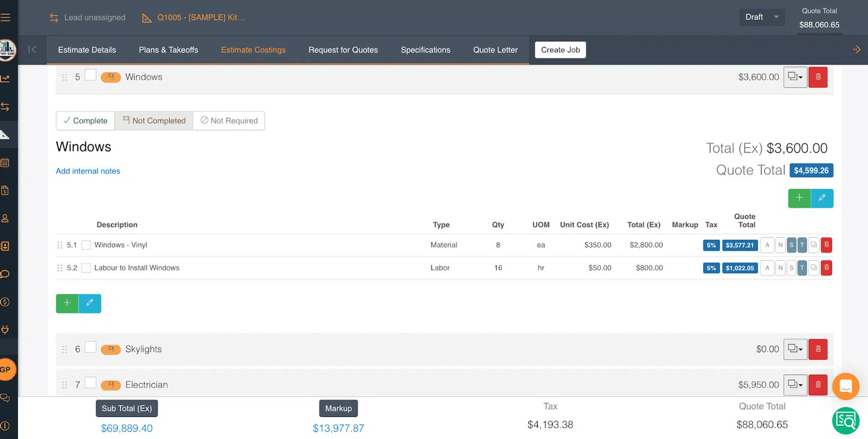Duplicate the Windows - Vinyl line item
Screen dimensions: 868x439
pos(814,245)
